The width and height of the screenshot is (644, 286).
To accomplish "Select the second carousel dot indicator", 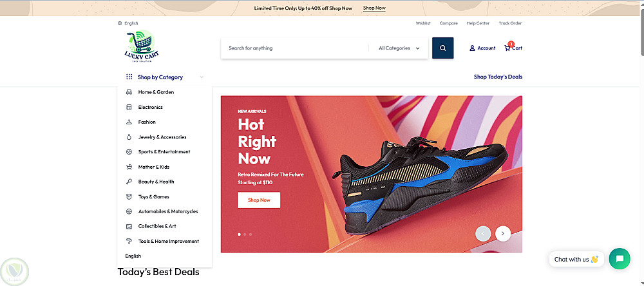I will [245, 234].
